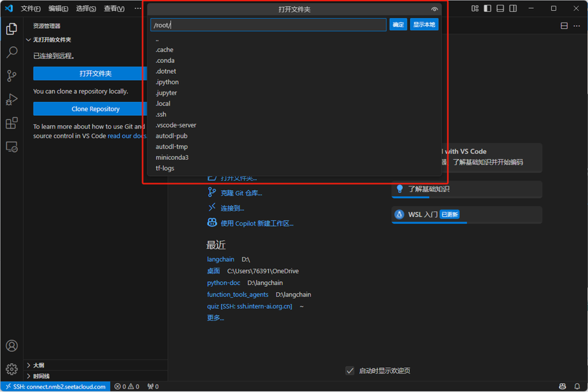Screen dimensions: 588x392
Task: Open the 文件(F) menu
Action: (31, 8)
